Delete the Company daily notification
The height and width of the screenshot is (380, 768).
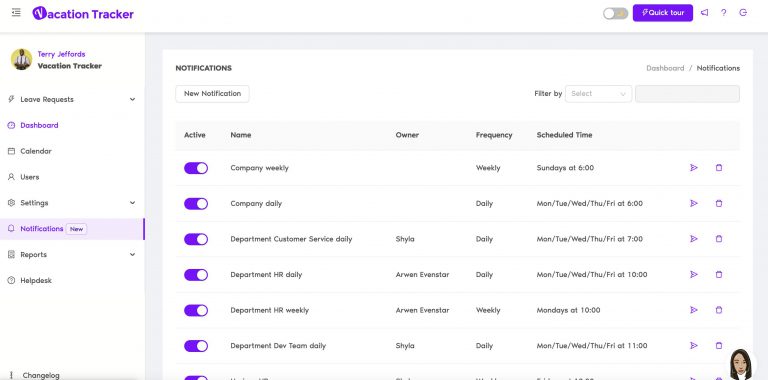[x=719, y=203]
